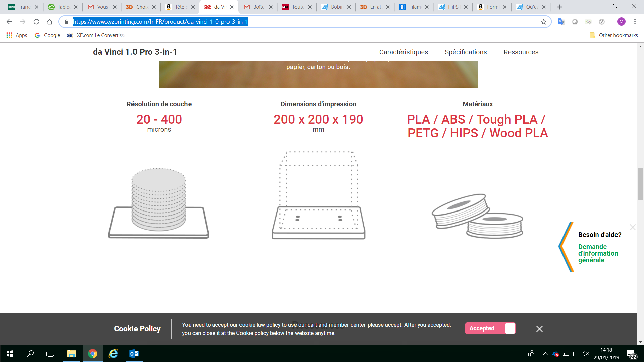Click the taskbar clock showing 14:18
Viewport: 644px width, 362px height.
click(x=606, y=354)
